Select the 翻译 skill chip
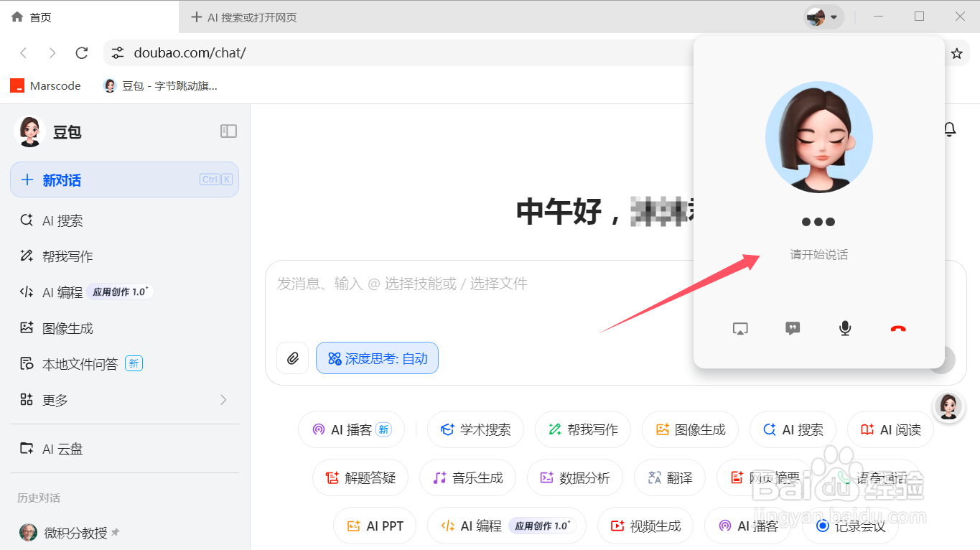Viewport: 980px width, 550px height. (670, 477)
